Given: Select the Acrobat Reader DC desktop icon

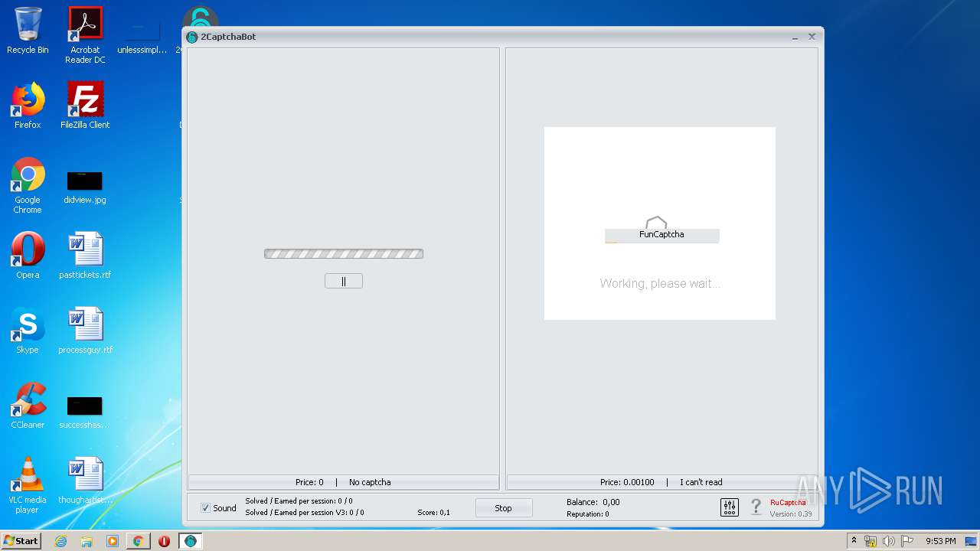Looking at the screenshot, I should (x=85, y=35).
